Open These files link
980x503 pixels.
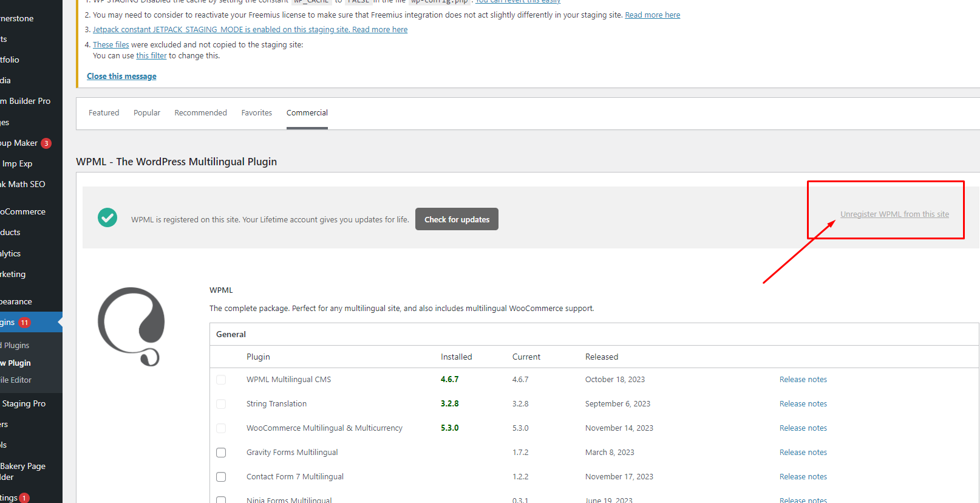click(x=111, y=44)
